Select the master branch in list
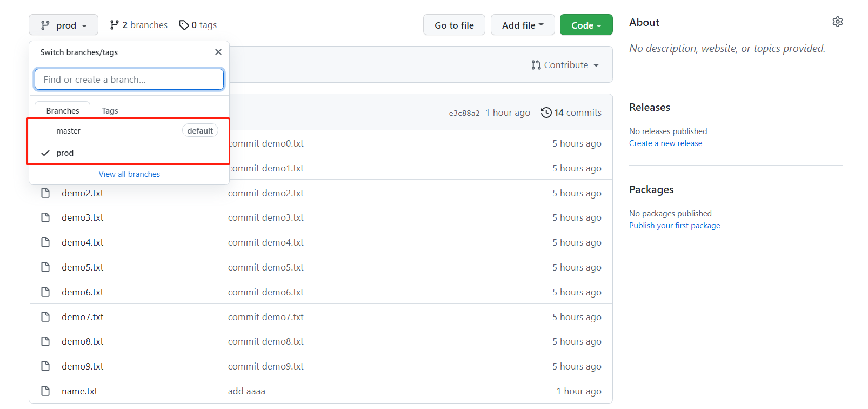This screenshot has height=409, width=868. (69, 131)
